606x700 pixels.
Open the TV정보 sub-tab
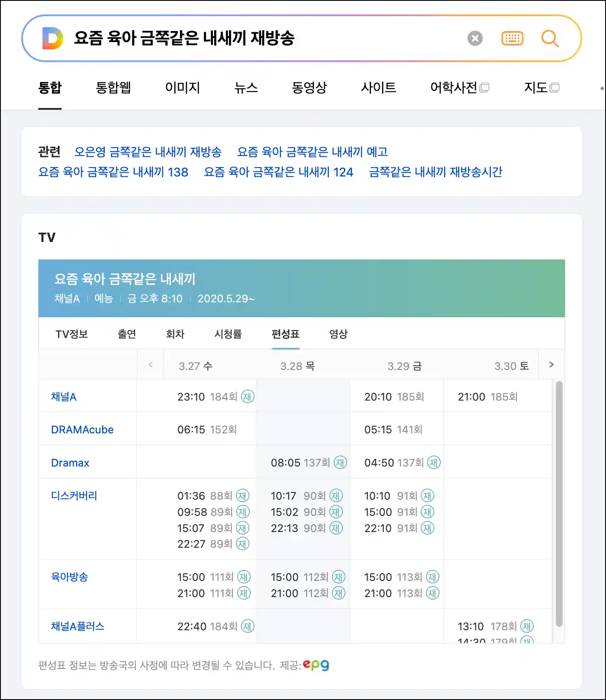click(x=72, y=334)
